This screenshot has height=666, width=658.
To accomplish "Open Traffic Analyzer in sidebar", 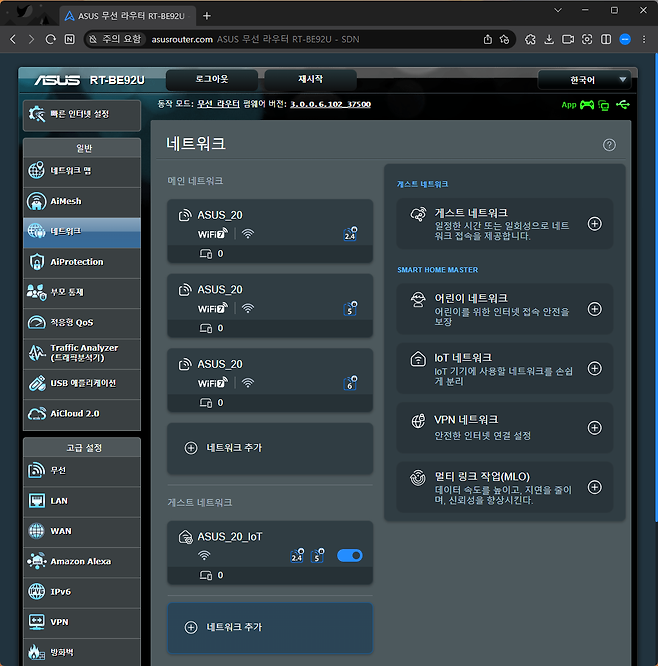I will [x=82, y=352].
